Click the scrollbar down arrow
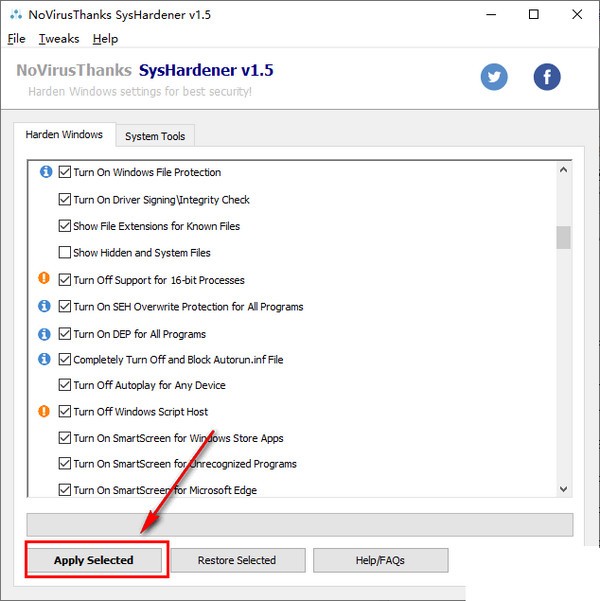The image size is (600, 601). point(563,489)
